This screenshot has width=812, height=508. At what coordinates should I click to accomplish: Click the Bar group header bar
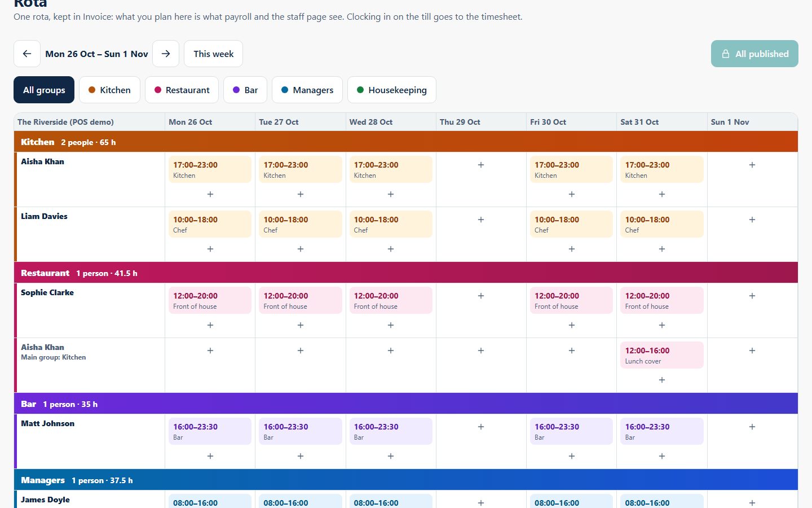(x=406, y=404)
